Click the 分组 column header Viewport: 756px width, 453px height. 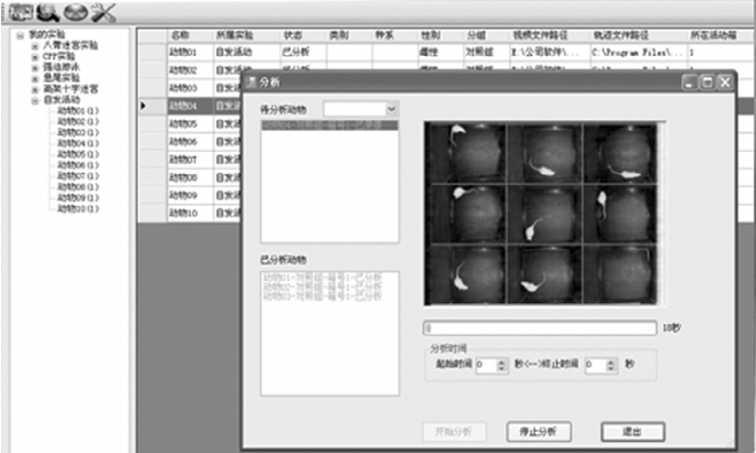point(486,36)
